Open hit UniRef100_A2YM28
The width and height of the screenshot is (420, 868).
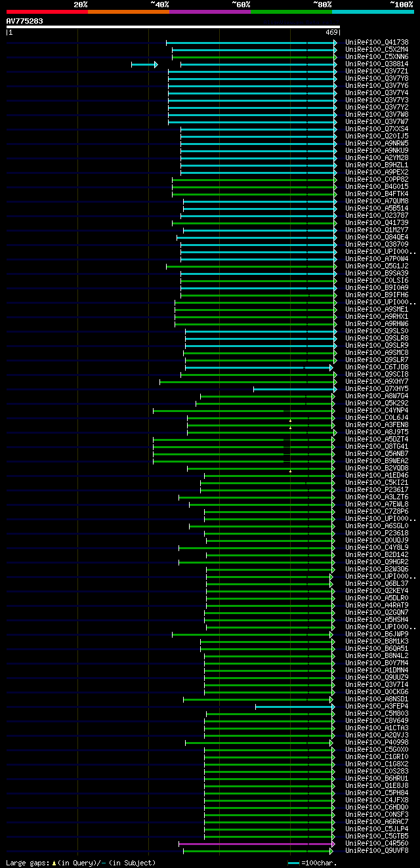(377, 157)
